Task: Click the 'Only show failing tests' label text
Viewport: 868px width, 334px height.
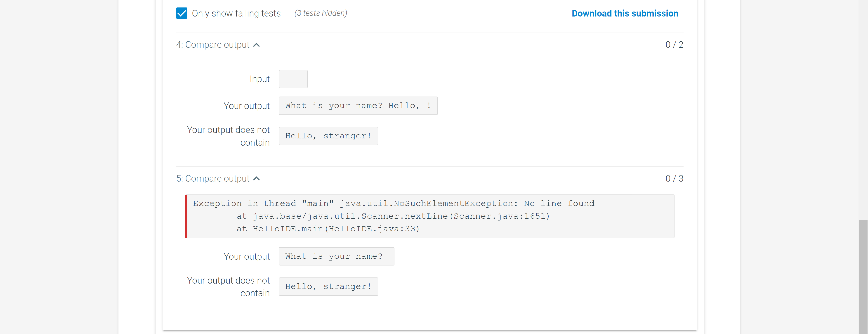Action: (236, 14)
